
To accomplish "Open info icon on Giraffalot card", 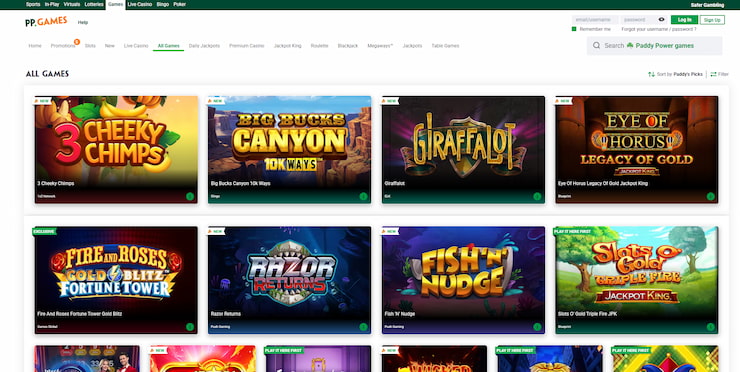I will pos(537,196).
